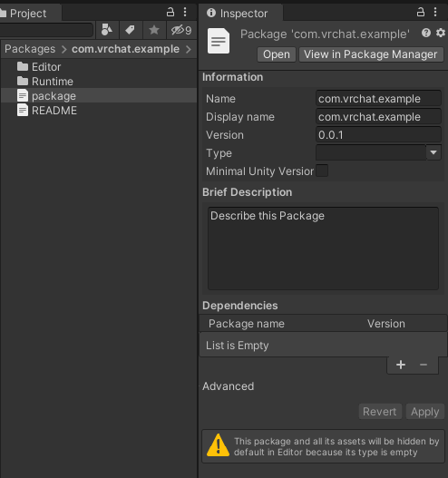Open package settings gear icon

(x=441, y=33)
